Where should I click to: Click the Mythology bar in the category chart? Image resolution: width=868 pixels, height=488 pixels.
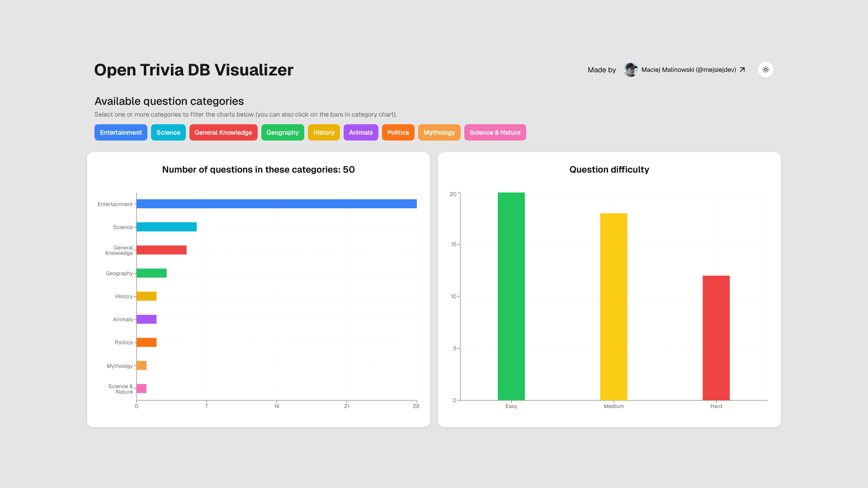pos(141,365)
